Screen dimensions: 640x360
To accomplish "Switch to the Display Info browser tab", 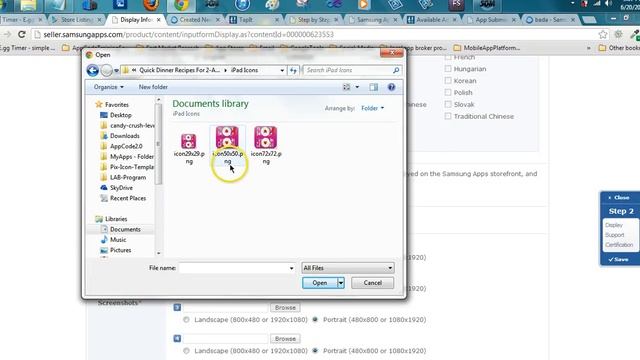I will (x=136, y=20).
